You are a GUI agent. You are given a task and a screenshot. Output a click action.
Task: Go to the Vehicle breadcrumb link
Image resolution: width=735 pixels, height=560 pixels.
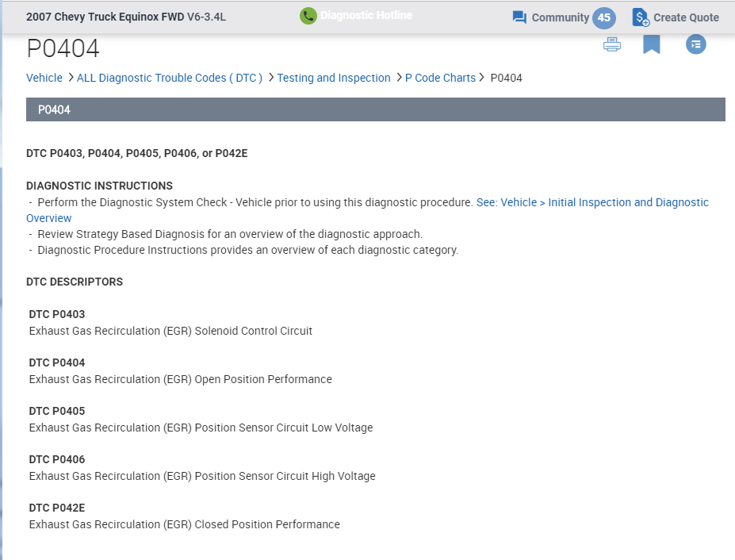(x=44, y=78)
